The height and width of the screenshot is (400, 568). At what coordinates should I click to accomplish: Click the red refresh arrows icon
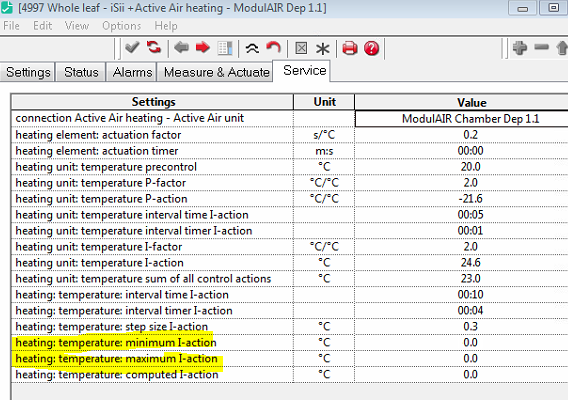click(x=154, y=47)
